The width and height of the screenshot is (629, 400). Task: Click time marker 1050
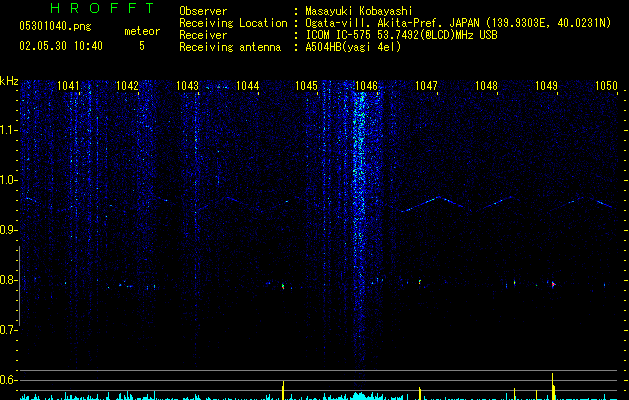[x=606, y=86]
